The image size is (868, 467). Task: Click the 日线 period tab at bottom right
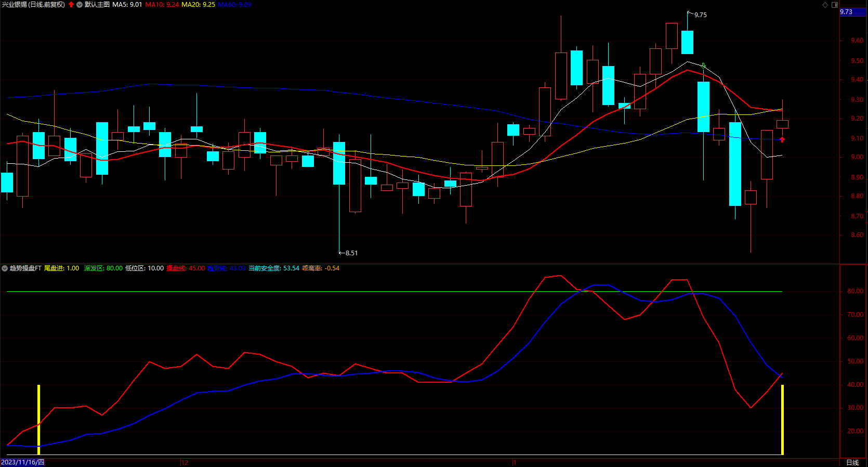click(852, 462)
